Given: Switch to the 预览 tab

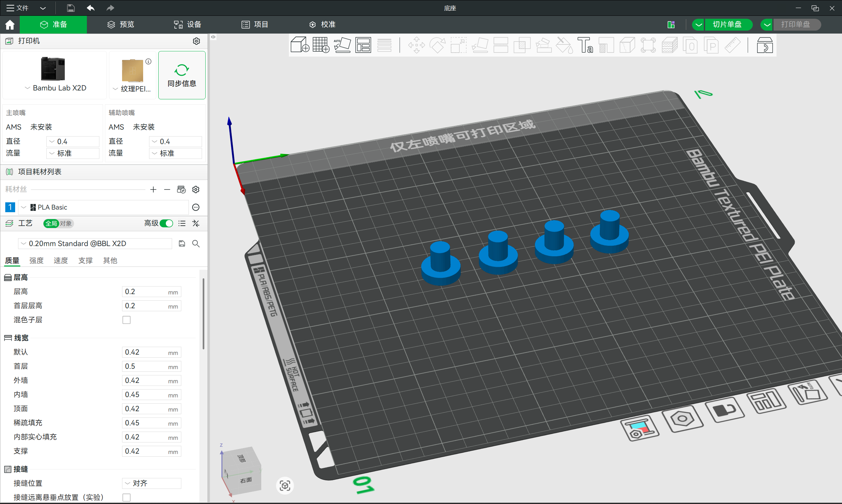Looking at the screenshot, I should tap(120, 24).
